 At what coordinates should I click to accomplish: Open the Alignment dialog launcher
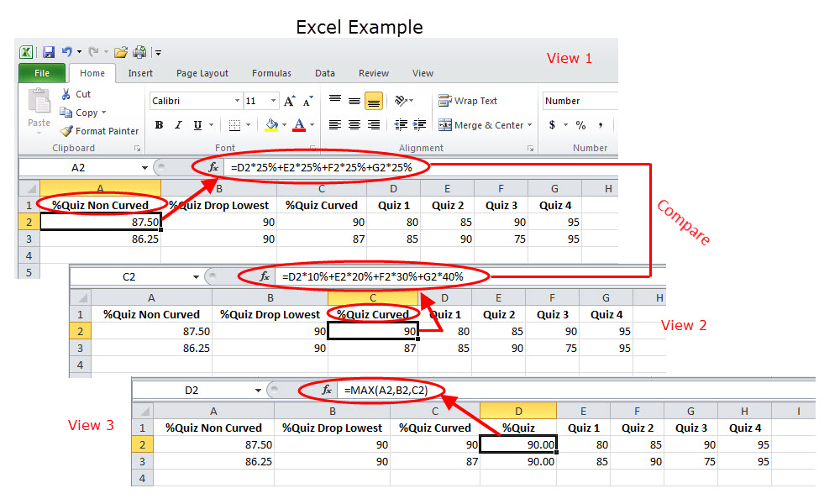pyautogui.click(x=530, y=149)
